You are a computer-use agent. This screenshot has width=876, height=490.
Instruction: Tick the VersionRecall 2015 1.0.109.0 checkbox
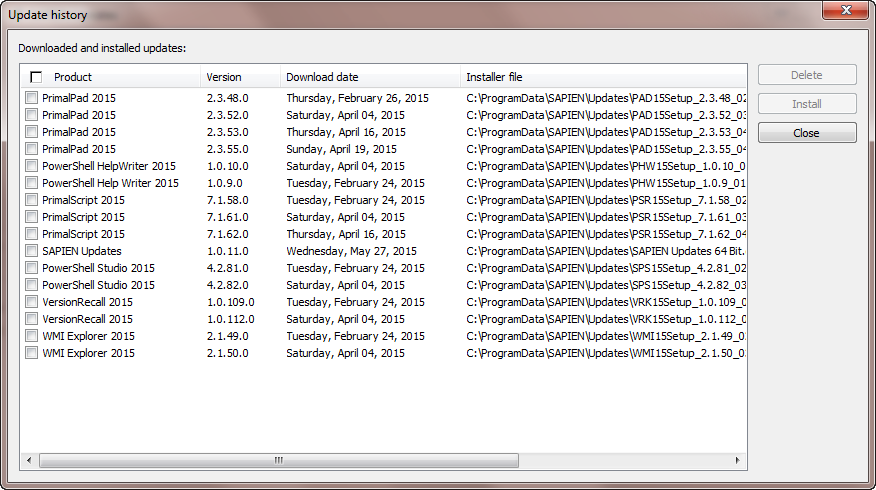pos(31,302)
